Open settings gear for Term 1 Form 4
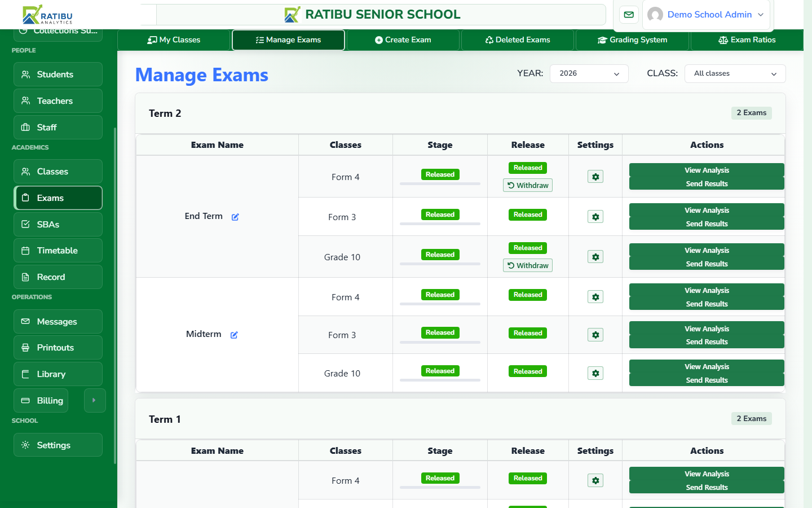 595,480
